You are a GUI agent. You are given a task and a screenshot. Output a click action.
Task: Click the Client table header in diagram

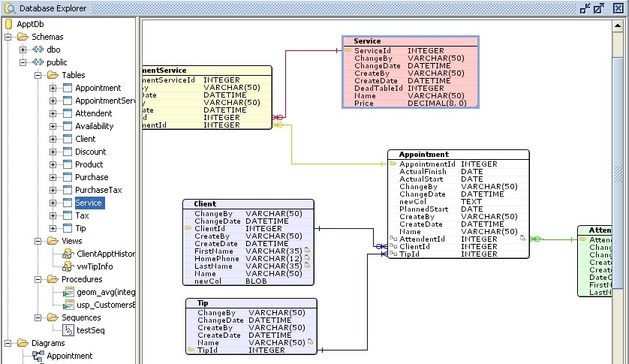(x=248, y=204)
